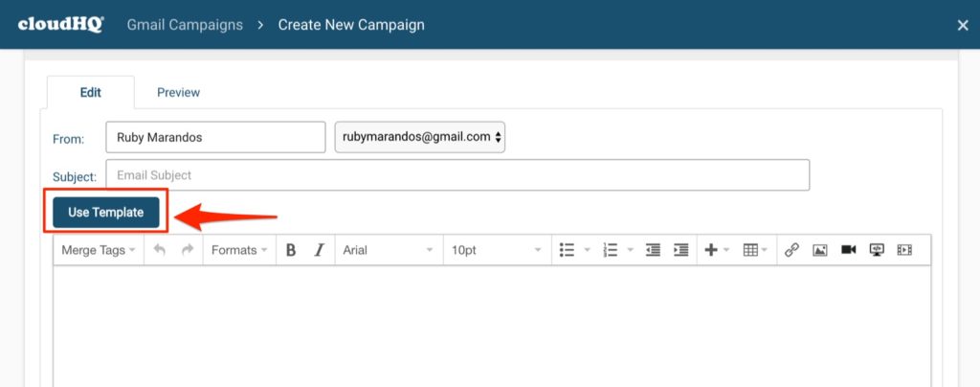Click the Use Template button
Image resolution: width=980 pixels, height=387 pixels.
(106, 213)
